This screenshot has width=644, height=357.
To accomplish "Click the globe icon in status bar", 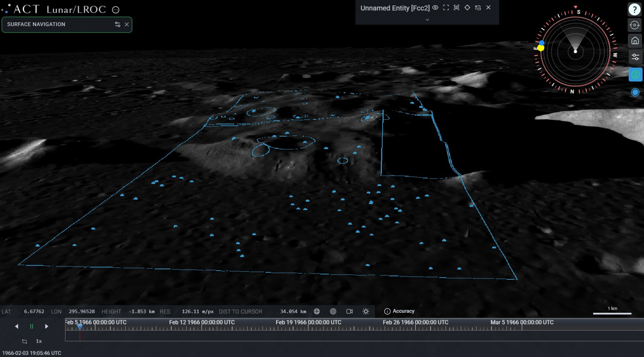I will [317, 312].
